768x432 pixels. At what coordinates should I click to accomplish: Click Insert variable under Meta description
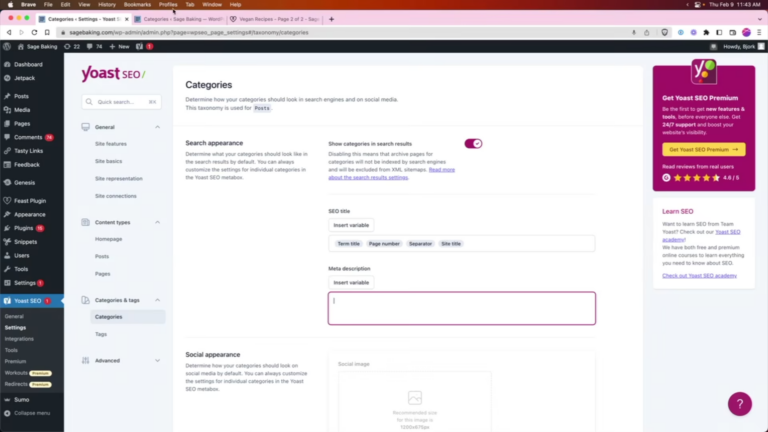pos(351,283)
